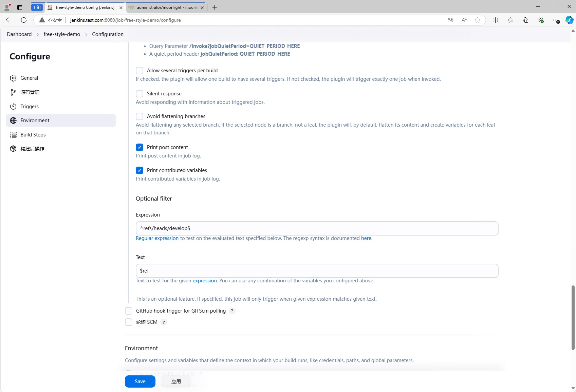Uncheck Print contributed variables
The height and width of the screenshot is (392, 576).
pos(140,170)
